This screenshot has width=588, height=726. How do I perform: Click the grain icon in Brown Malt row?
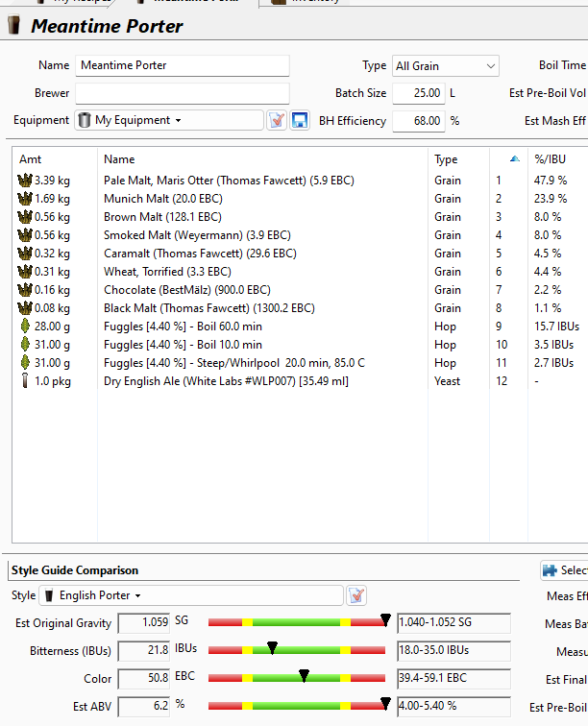pyautogui.click(x=25, y=217)
